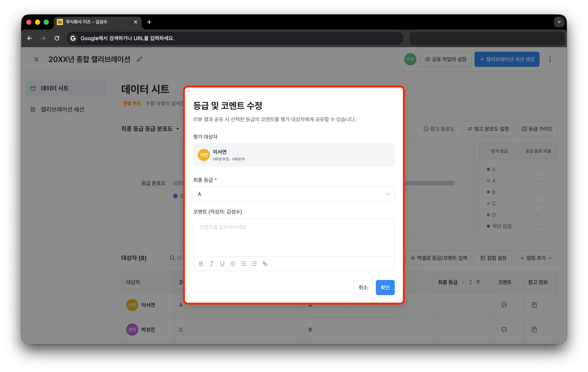Open 참고 분포도 설정
The width and height of the screenshot is (588, 372).
(x=488, y=129)
